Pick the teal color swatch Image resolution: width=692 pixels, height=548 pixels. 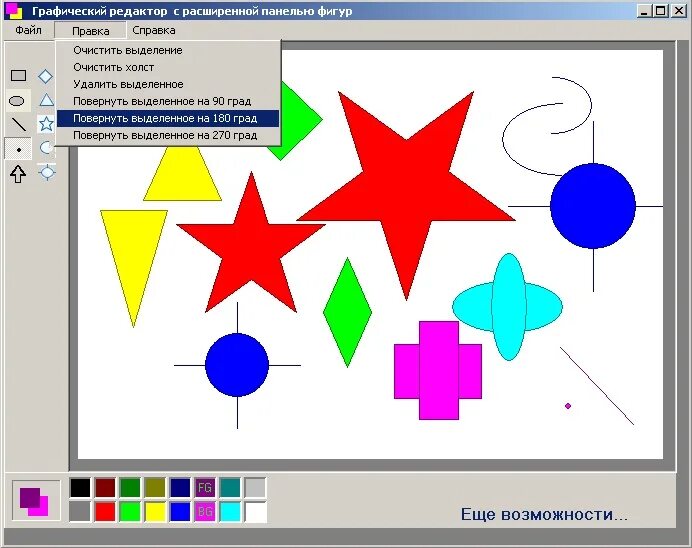click(x=230, y=488)
